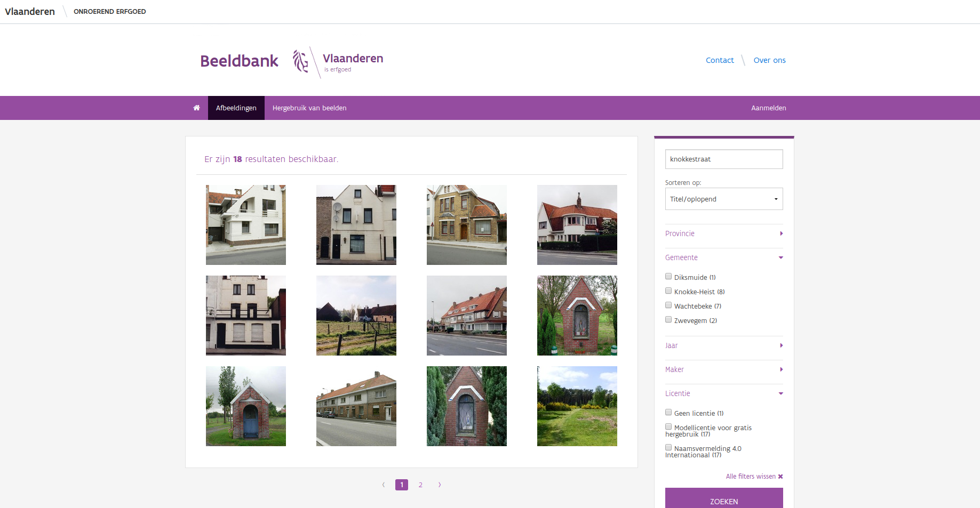Image resolution: width=980 pixels, height=508 pixels.
Task: Click Aanmelden to sign in
Action: (769, 108)
